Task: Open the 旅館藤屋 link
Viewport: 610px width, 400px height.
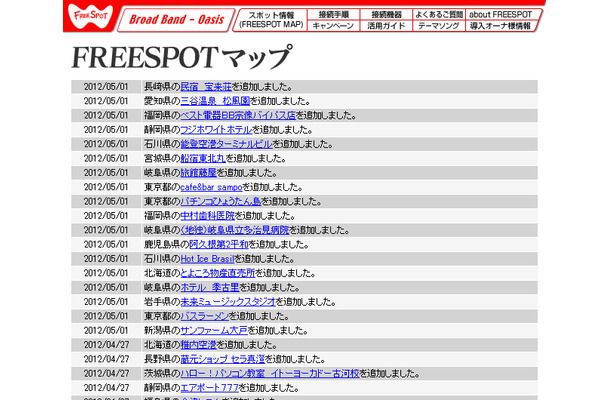Action: (198, 173)
